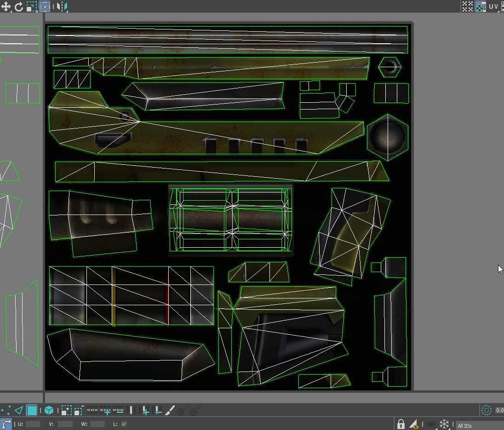Click Grow Loop selection icon
This screenshot has height=430, width=504.
coord(105,411)
